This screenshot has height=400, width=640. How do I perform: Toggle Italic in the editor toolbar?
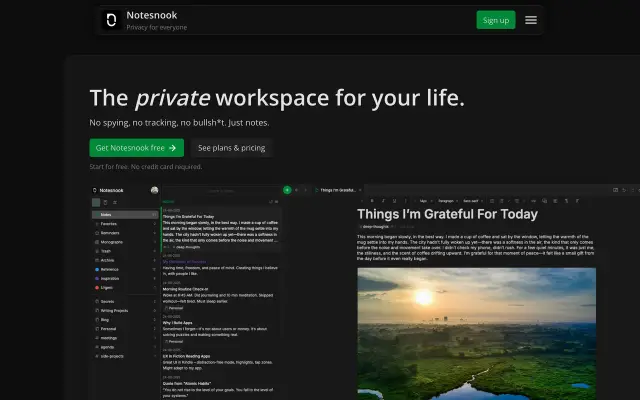[383, 201]
